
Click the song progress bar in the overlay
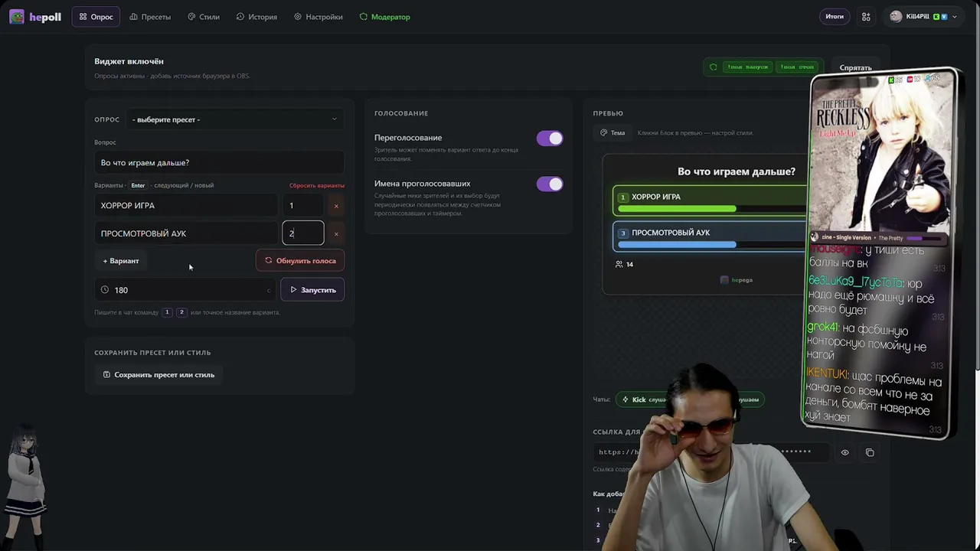926,238
